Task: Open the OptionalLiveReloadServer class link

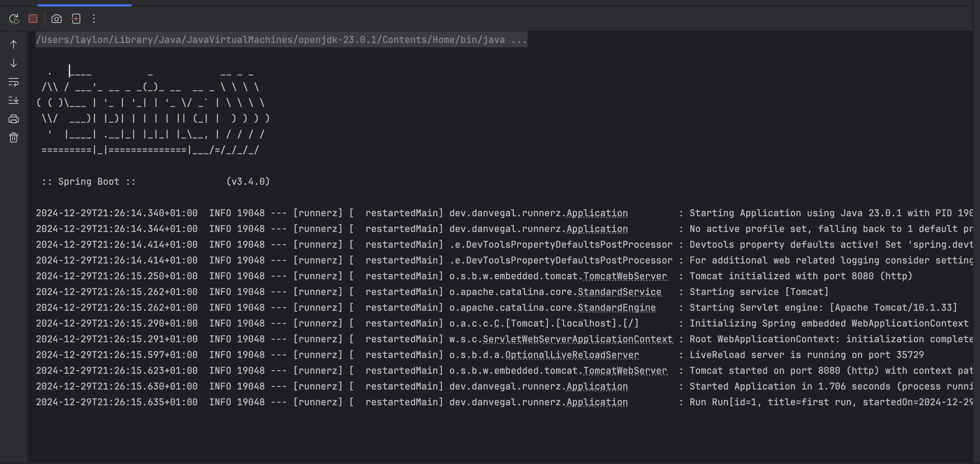Action: click(572, 355)
